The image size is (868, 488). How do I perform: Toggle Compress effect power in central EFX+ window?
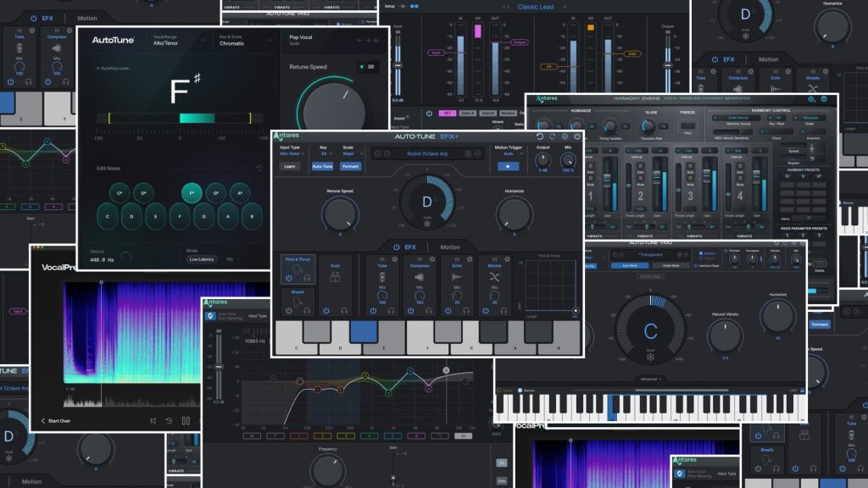(x=411, y=311)
